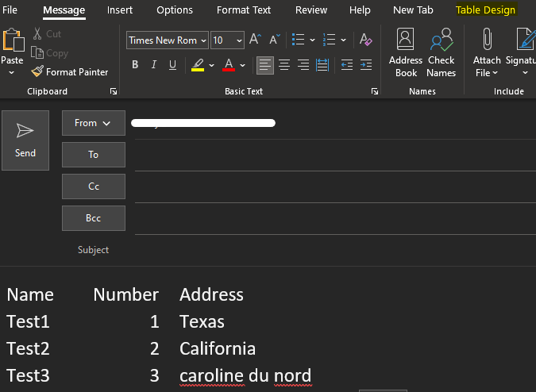Apply numbered list formatting
536x392 pixels.
(x=329, y=40)
